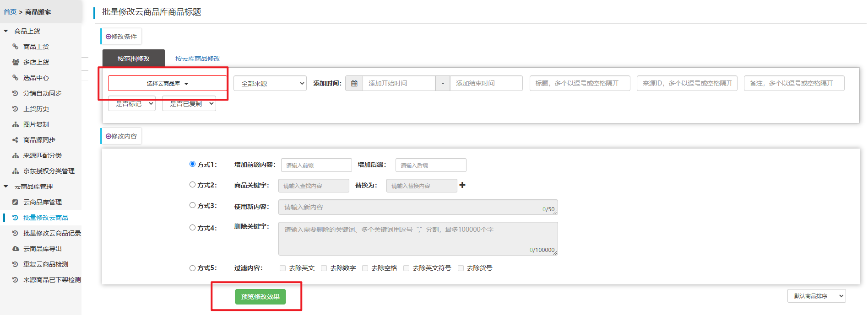The height and width of the screenshot is (315, 868).
Task: Click the 云商品库管理 edit icon in sidebar
Action: click(16, 202)
